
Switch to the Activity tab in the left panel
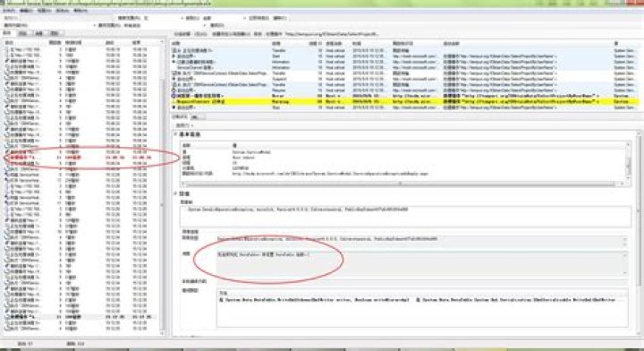point(7,33)
